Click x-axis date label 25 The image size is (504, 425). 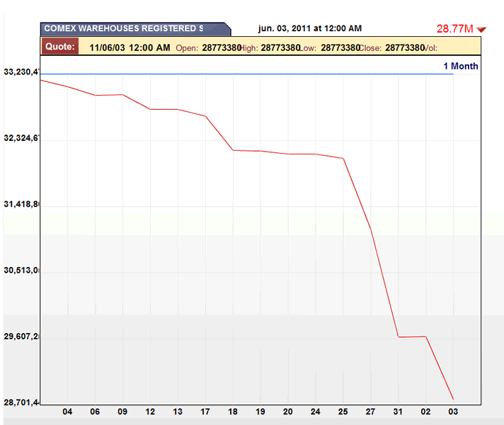[343, 412]
